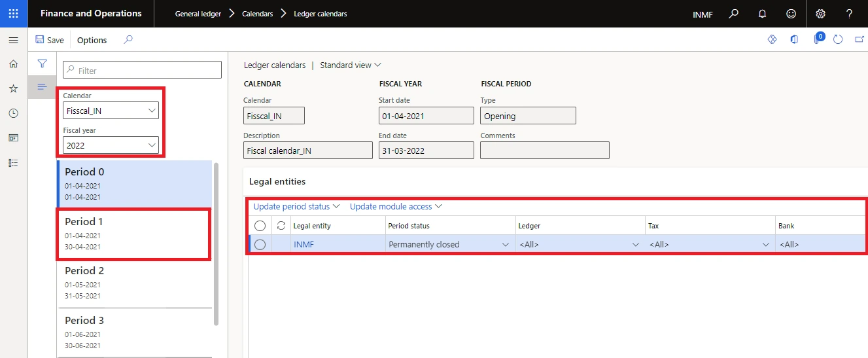Select Period 1 in the list
868x358 pixels.
tap(134, 234)
